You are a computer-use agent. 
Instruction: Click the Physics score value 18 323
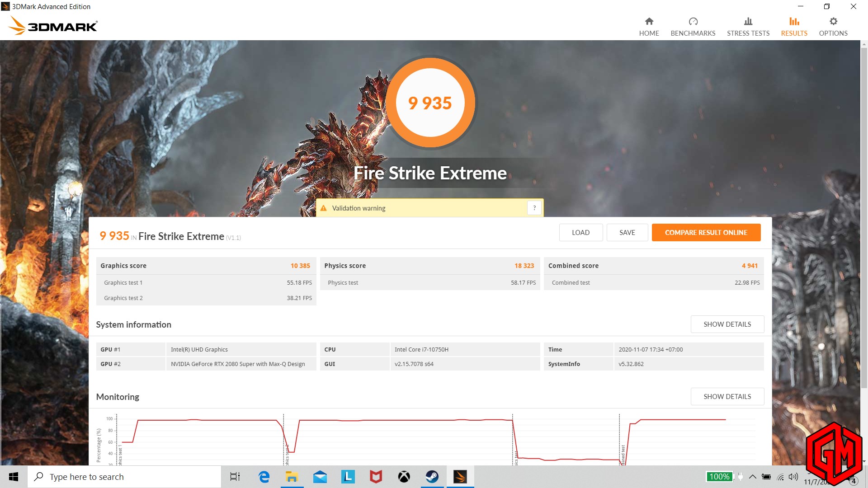point(524,266)
